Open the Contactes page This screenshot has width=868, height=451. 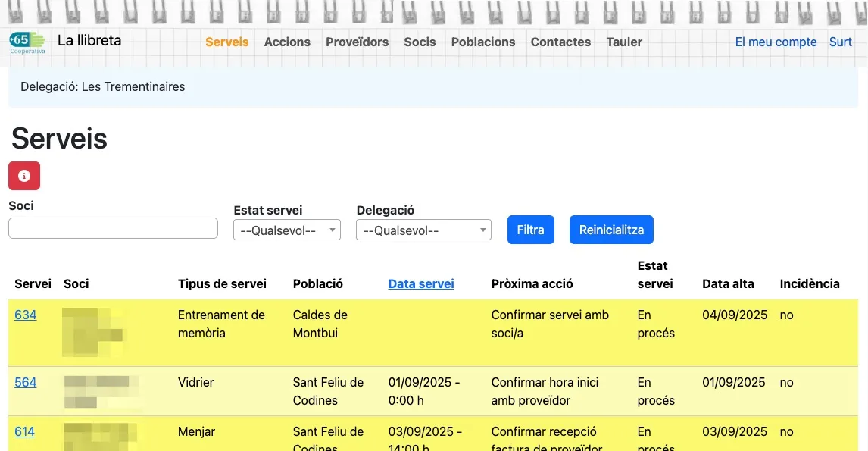(x=560, y=42)
